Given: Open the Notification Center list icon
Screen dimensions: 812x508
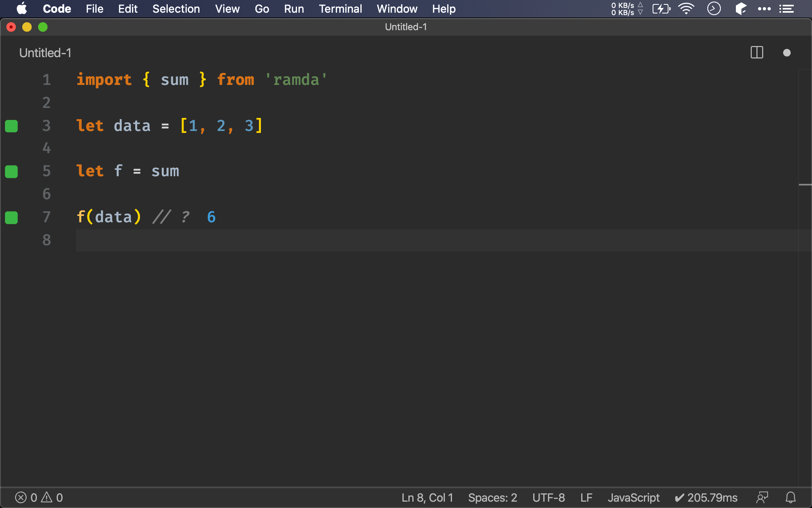Looking at the screenshot, I should tap(787, 9).
